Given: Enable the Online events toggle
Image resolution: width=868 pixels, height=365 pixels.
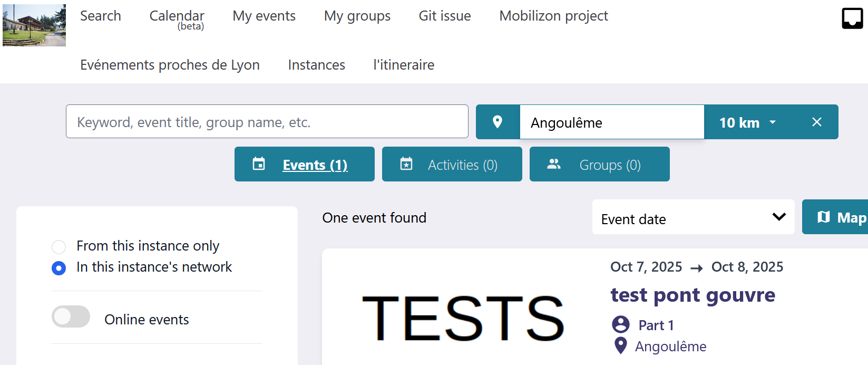Looking at the screenshot, I should point(71,316).
